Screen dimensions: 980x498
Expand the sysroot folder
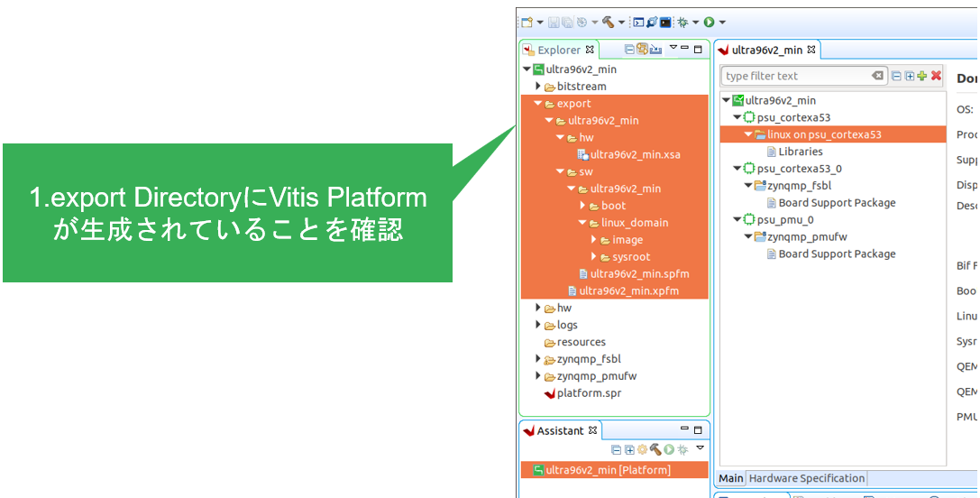coord(594,256)
